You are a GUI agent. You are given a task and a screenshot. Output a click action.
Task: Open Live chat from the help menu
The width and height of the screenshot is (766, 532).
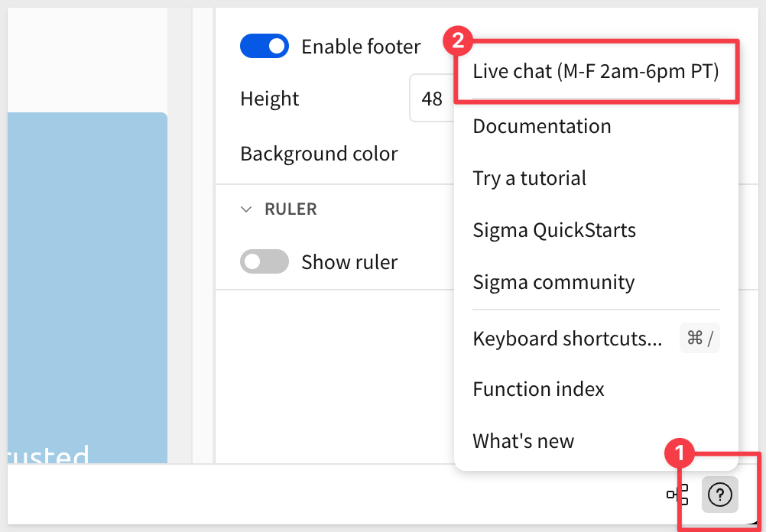(x=596, y=72)
